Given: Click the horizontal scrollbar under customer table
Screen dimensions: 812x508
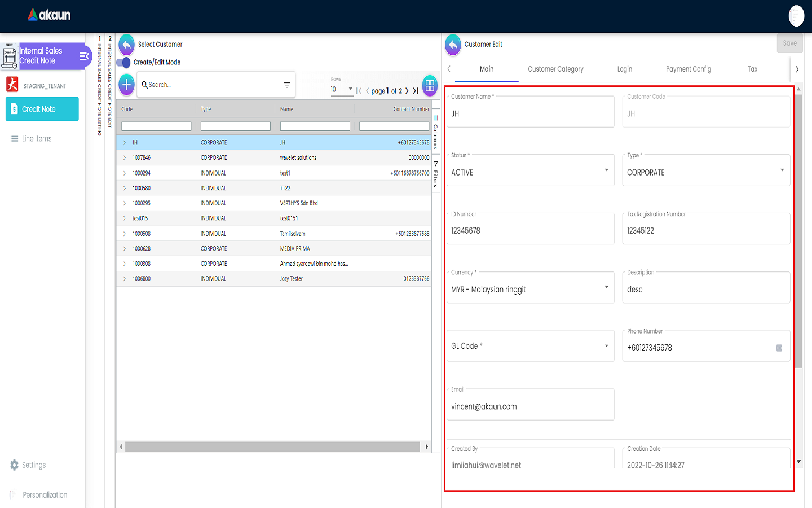Looking at the screenshot, I should click(272, 447).
